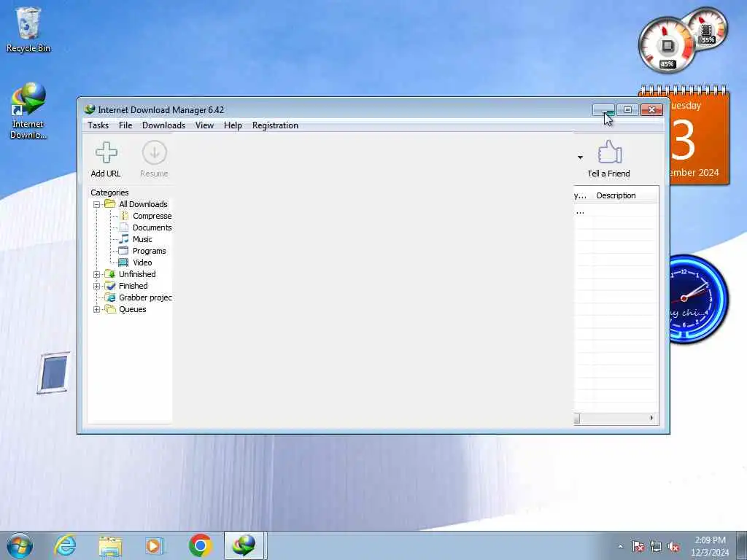The image size is (747, 560).
Task: Click the download list horizontal scrollbar thumb
Action: click(577, 419)
